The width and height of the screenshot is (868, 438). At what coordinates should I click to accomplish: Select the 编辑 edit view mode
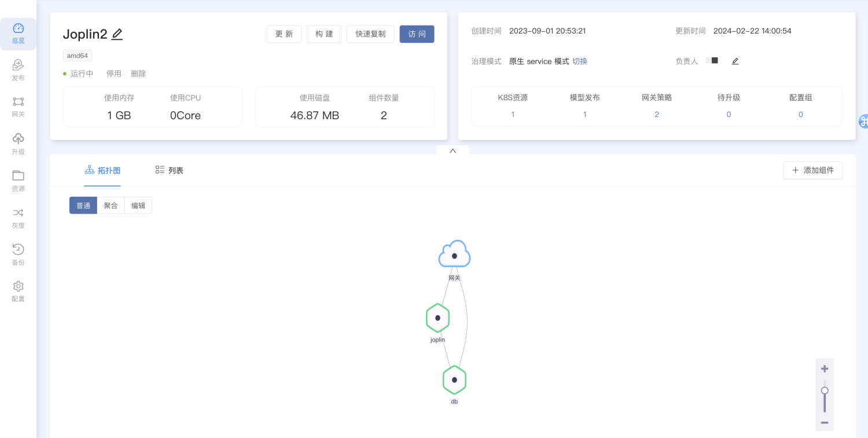[x=138, y=205]
